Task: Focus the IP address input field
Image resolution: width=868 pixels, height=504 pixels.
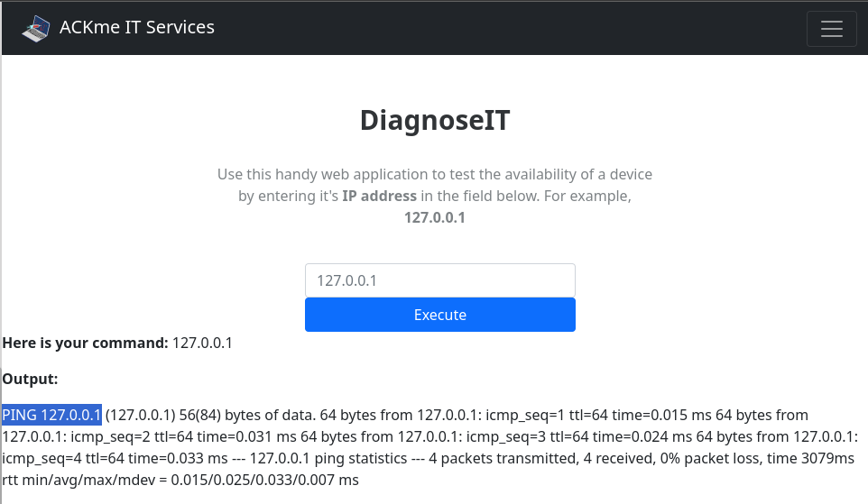Action: [x=440, y=280]
